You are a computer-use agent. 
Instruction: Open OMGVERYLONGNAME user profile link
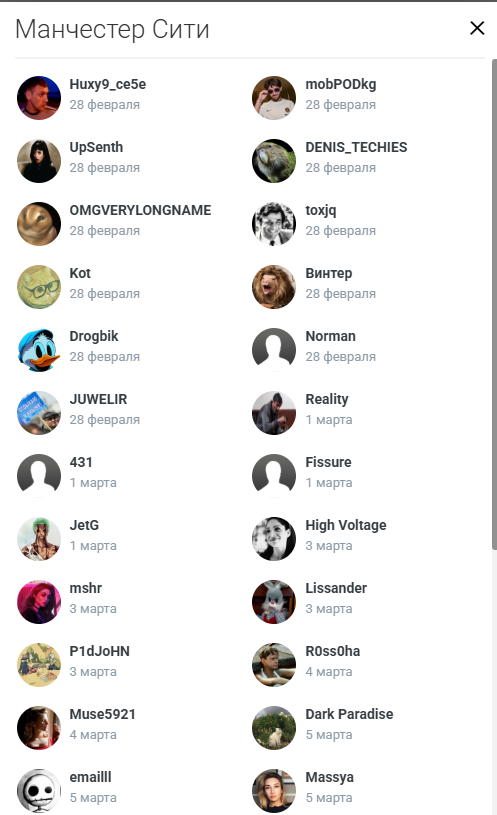coord(140,210)
